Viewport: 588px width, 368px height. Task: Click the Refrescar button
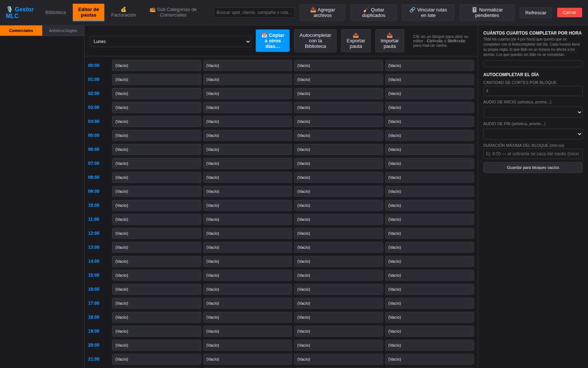[536, 13]
